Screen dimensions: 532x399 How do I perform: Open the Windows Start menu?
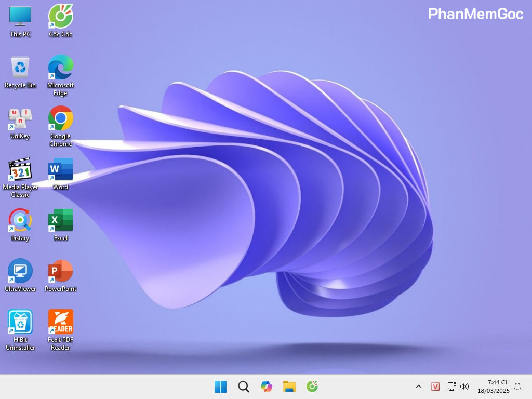tap(220, 387)
